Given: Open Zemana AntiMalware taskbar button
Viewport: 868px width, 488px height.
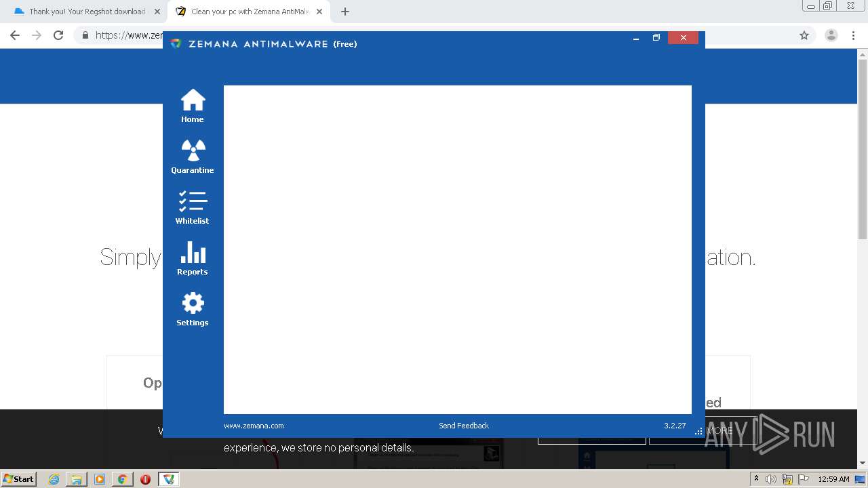Looking at the screenshot, I should click(168, 479).
